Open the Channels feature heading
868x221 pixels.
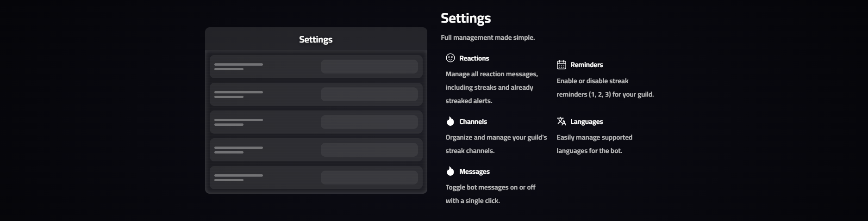pyautogui.click(x=473, y=122)
